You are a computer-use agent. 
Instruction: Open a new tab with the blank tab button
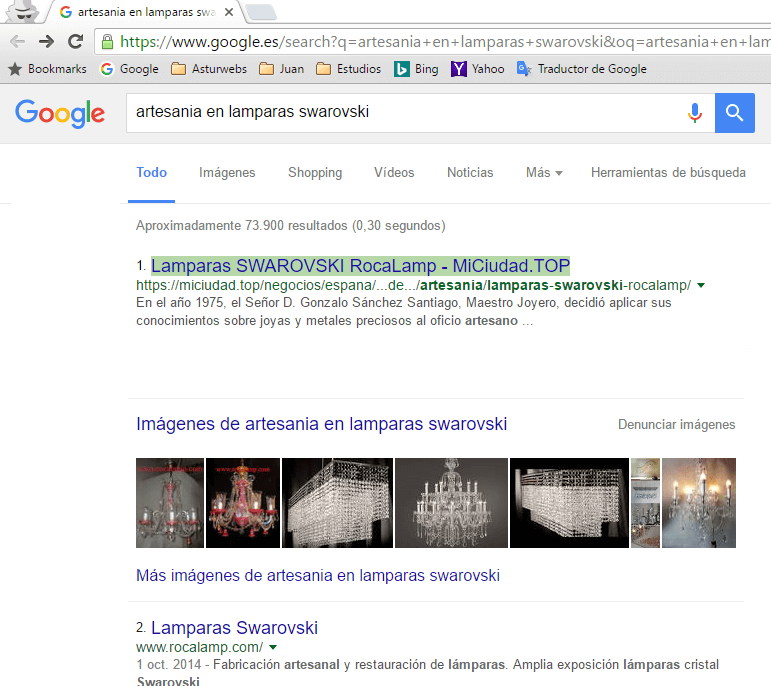[261, 12]
